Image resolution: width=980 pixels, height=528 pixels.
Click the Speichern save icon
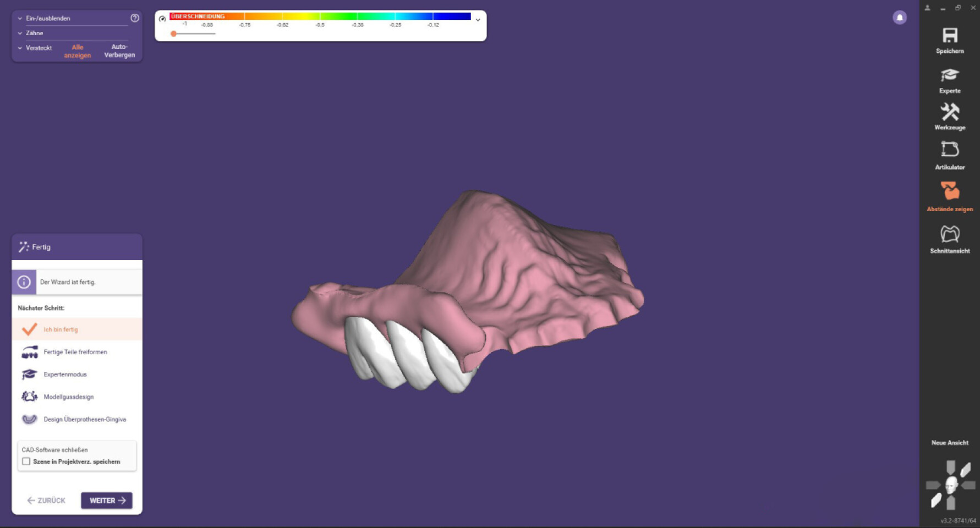click(950, 36)
